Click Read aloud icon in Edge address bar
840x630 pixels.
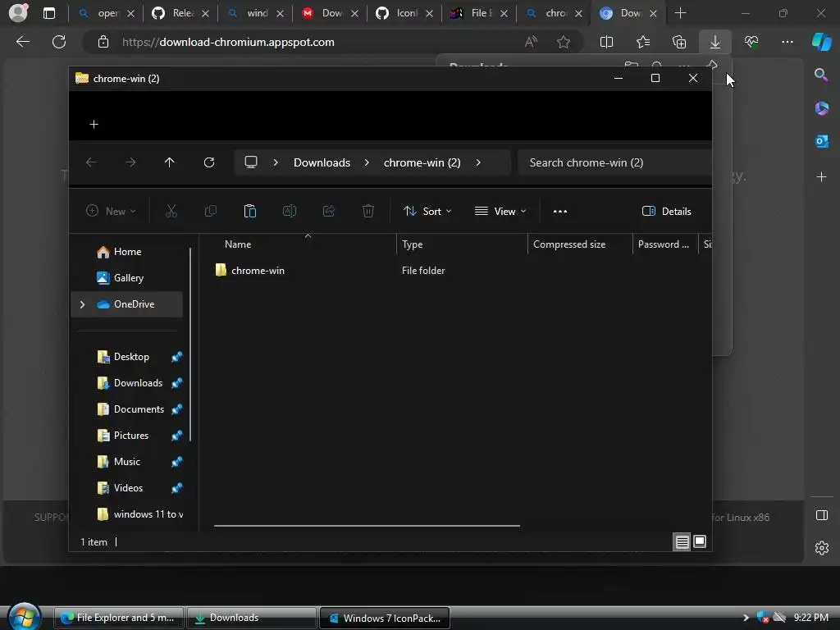click(531, 42)
